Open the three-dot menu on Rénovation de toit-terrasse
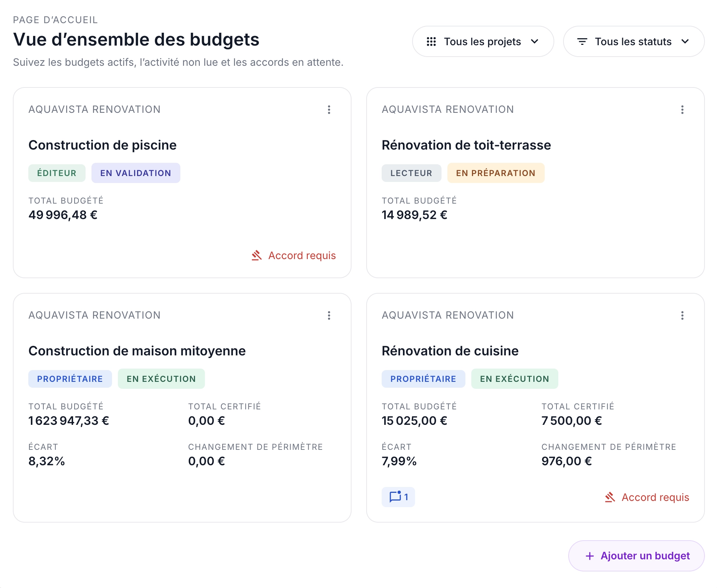 682,110
